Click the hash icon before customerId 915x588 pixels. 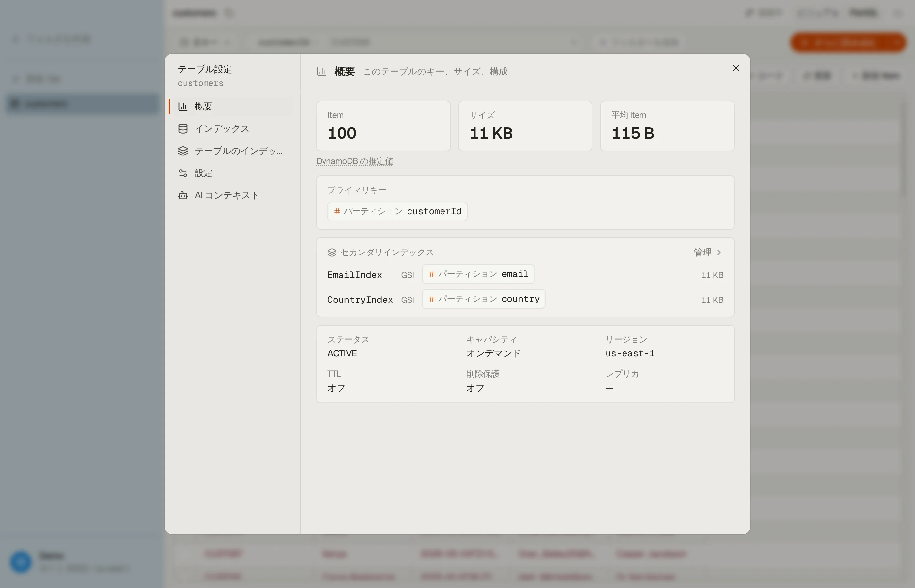337,211
